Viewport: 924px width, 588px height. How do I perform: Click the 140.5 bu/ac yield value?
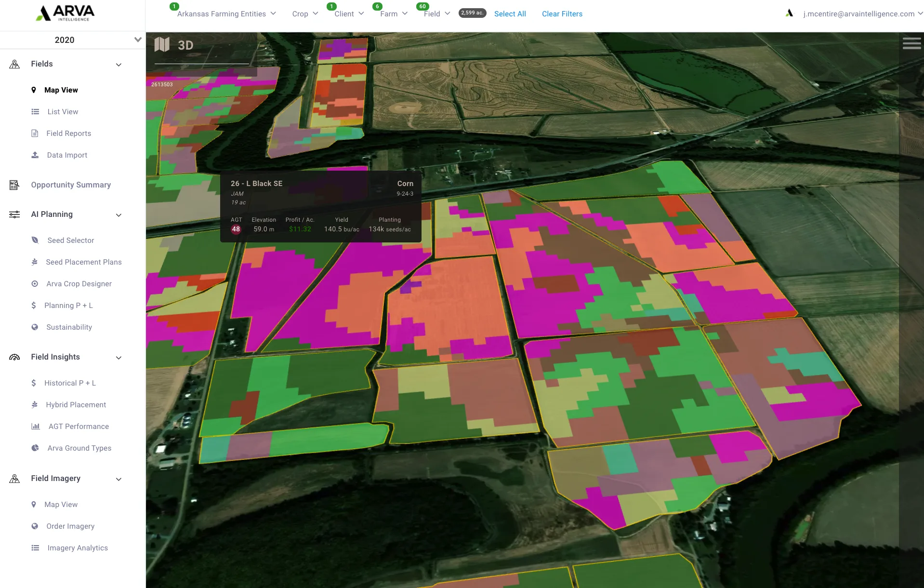pyautogui.click(x=342, y=229)
